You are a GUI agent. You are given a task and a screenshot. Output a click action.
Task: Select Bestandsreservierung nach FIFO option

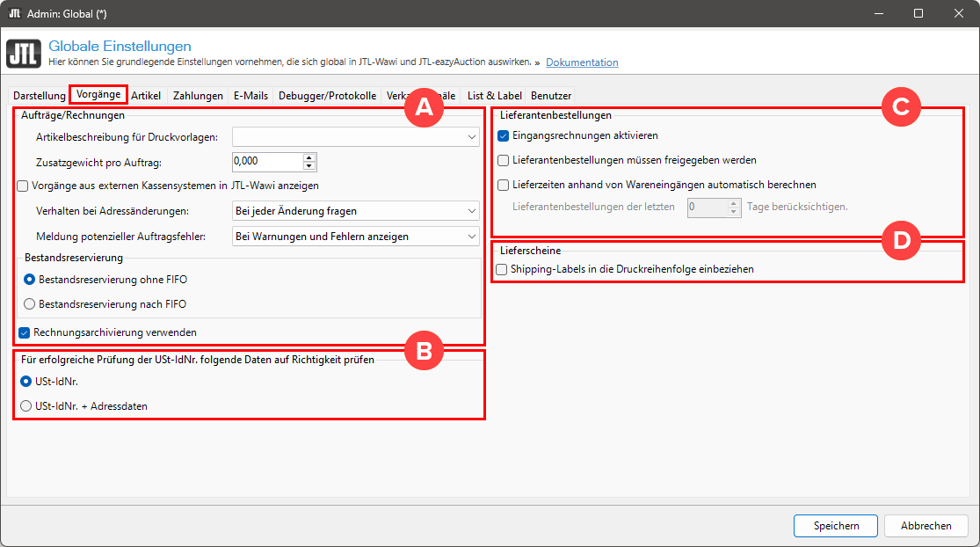point(30,303)
